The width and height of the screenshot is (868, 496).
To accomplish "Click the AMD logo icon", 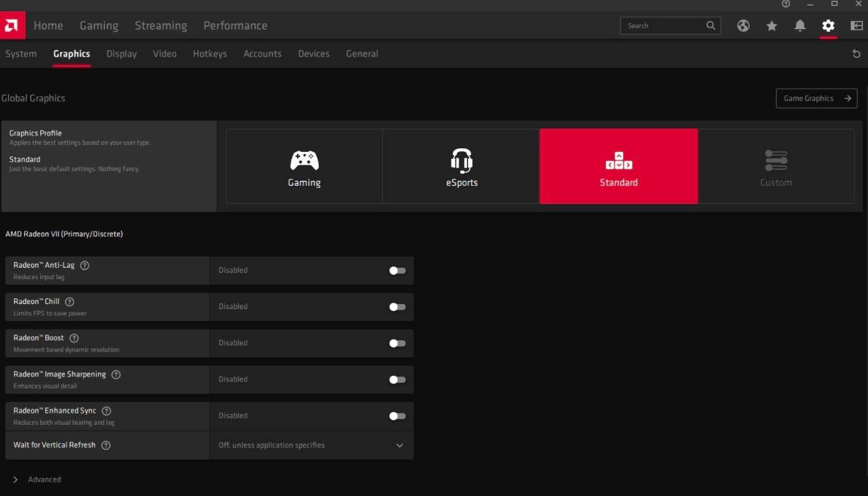I will click(x=12, y=25).
